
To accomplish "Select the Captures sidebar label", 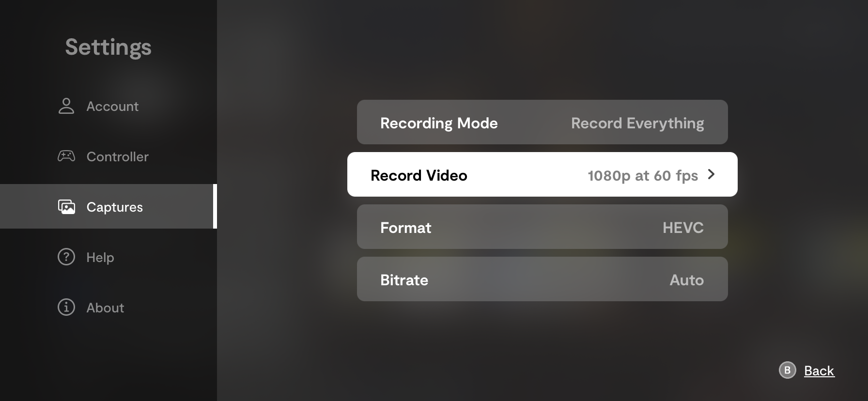I will point(115,207).
